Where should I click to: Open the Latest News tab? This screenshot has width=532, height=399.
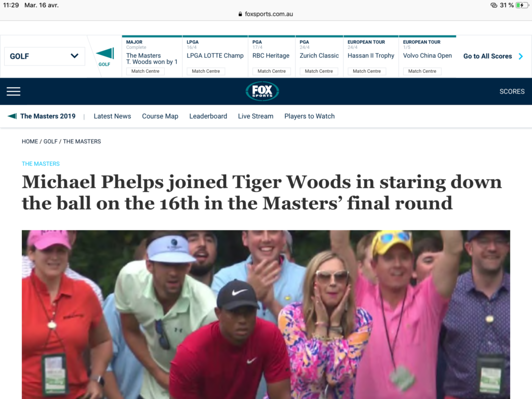click(112, 116)
